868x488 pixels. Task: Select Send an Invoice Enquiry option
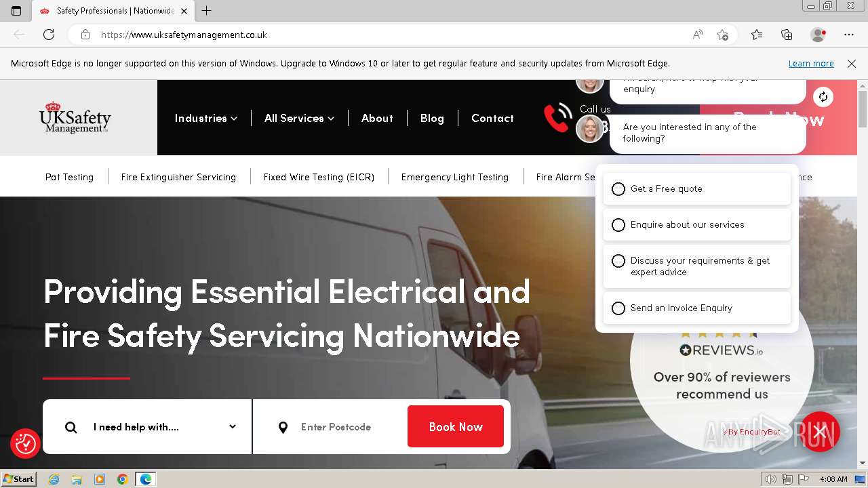696,308
